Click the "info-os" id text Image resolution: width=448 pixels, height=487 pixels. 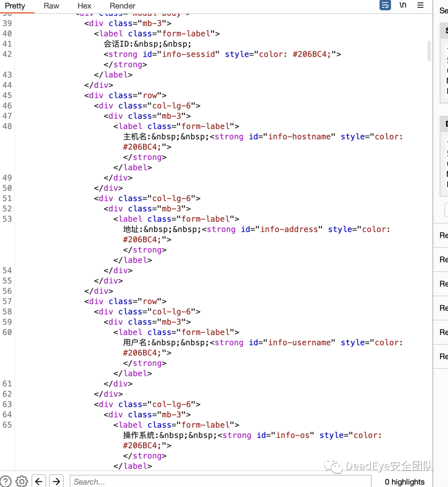[293, 435]
